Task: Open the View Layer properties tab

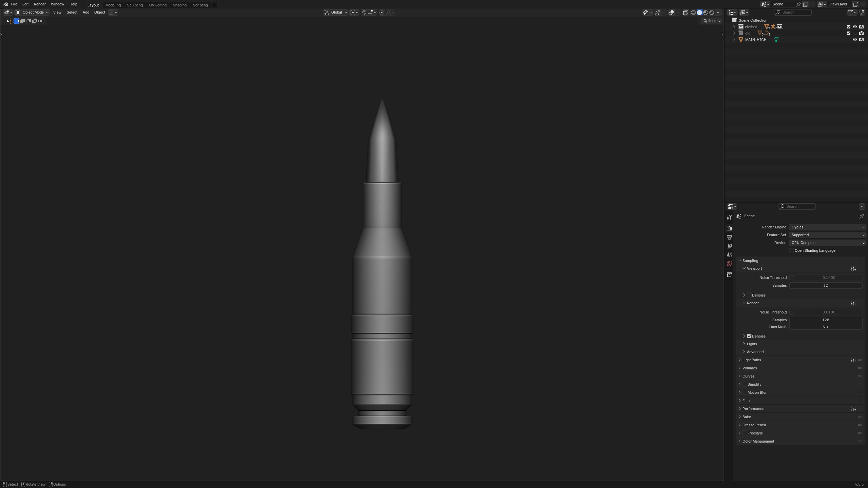Action: pyautogui.click(x=729, y=246)
